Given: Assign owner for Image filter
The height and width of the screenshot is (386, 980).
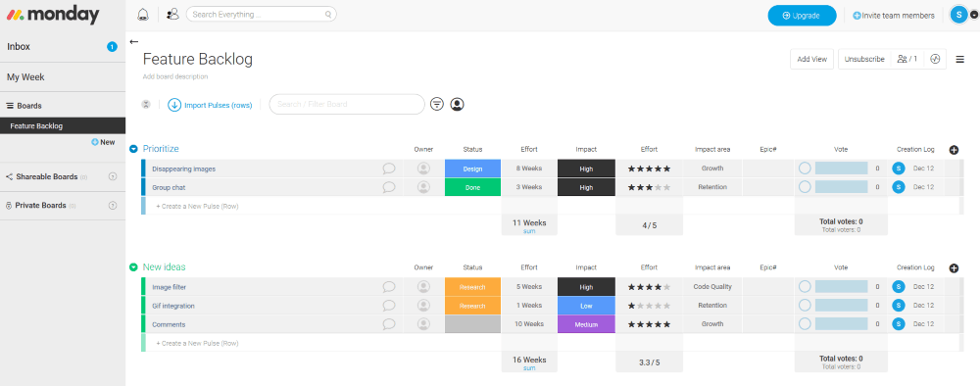Looking at the screenshot, I should (x=423, y=287).
